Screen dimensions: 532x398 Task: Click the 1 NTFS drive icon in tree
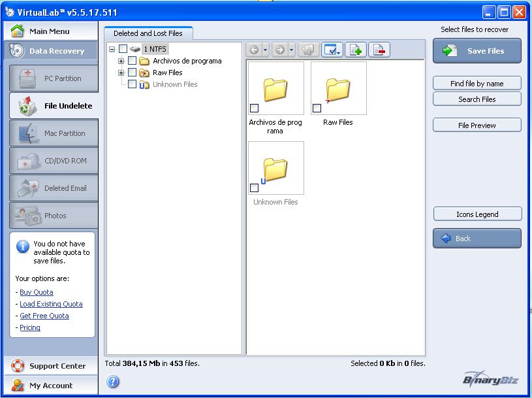click(x=135, y=49)
